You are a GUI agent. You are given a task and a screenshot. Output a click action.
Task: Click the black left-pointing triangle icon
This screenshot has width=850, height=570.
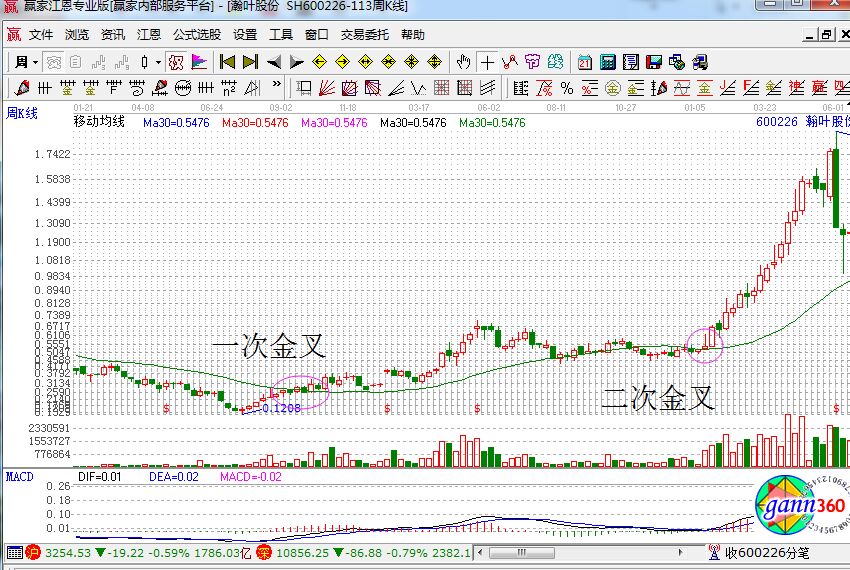click(273, 62)
